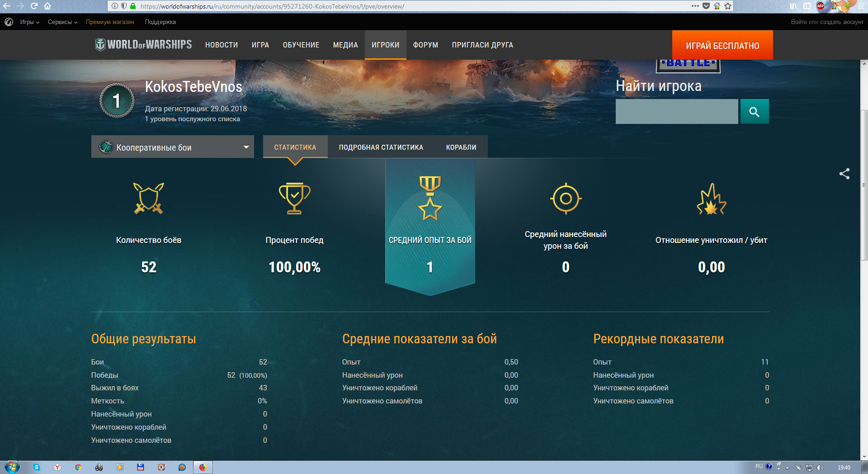Viewport: 868px width, 474px height.
Task: Click the browser forward arrow
Action: (20, 6)
